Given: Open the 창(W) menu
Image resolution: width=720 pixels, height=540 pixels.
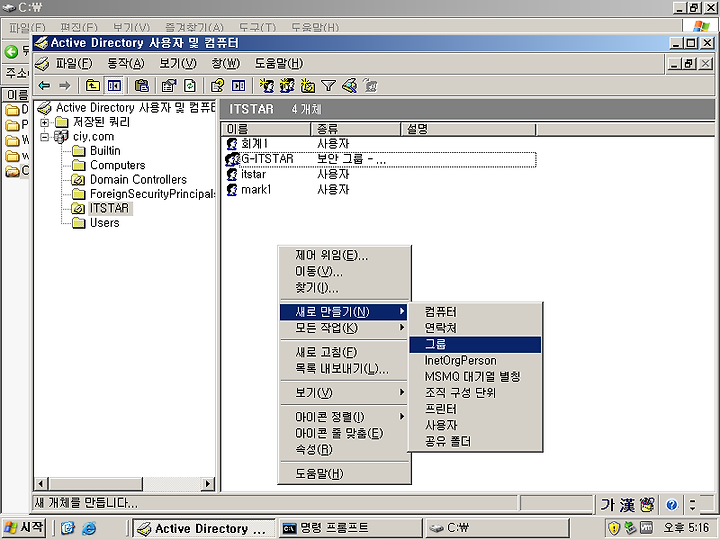Looking at the screenshot, I should point(225,64).
